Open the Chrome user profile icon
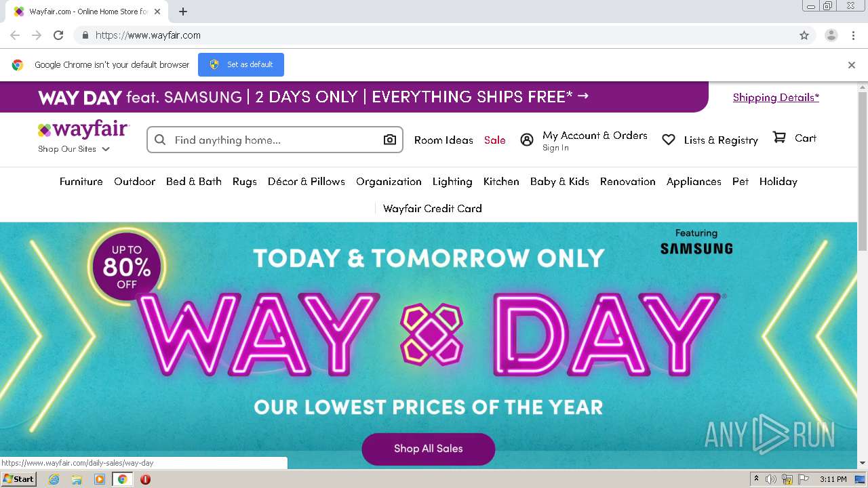This screenshot has height=488, width=868. tap(831, 35)
